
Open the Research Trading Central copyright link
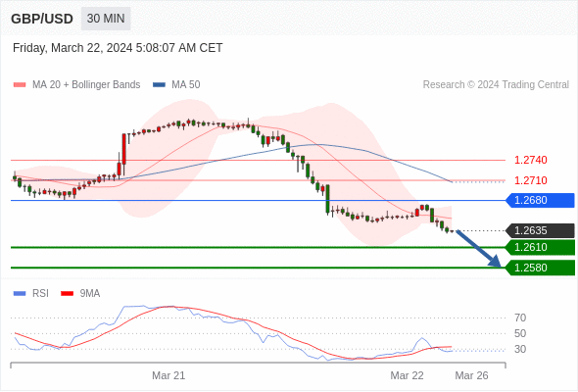coord(496,85)
